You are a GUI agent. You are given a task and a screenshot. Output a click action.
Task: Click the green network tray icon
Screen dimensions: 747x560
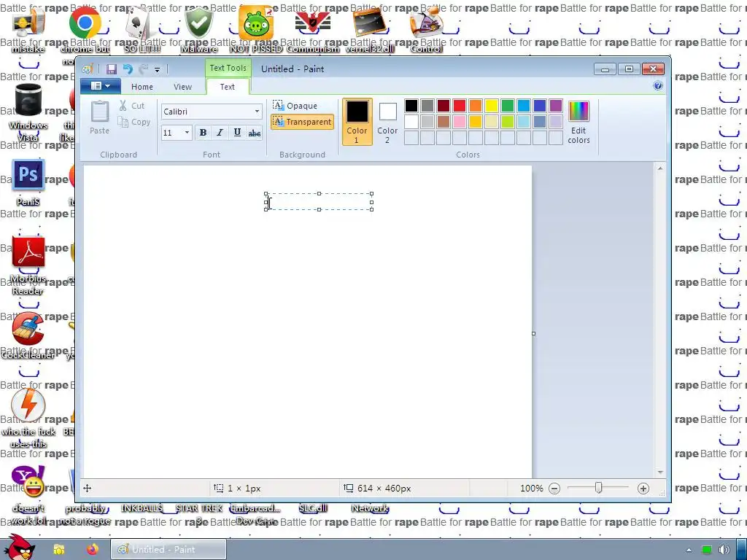click(706, 550)
